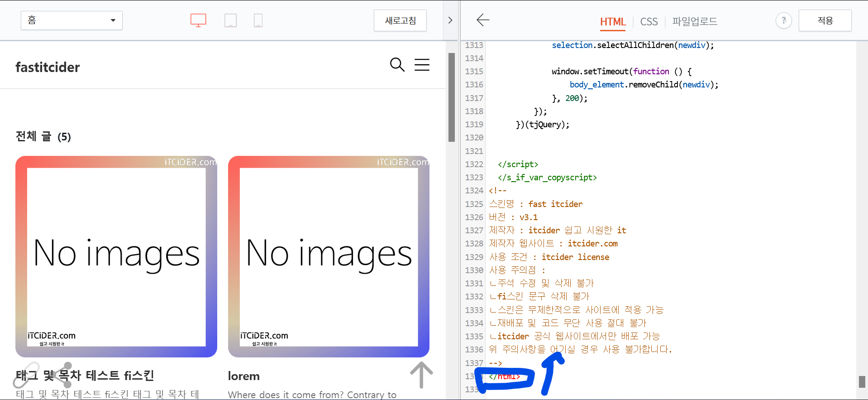Open the fastitcider blog title link
The image size is (868, 400).
[x=48, y=67]
